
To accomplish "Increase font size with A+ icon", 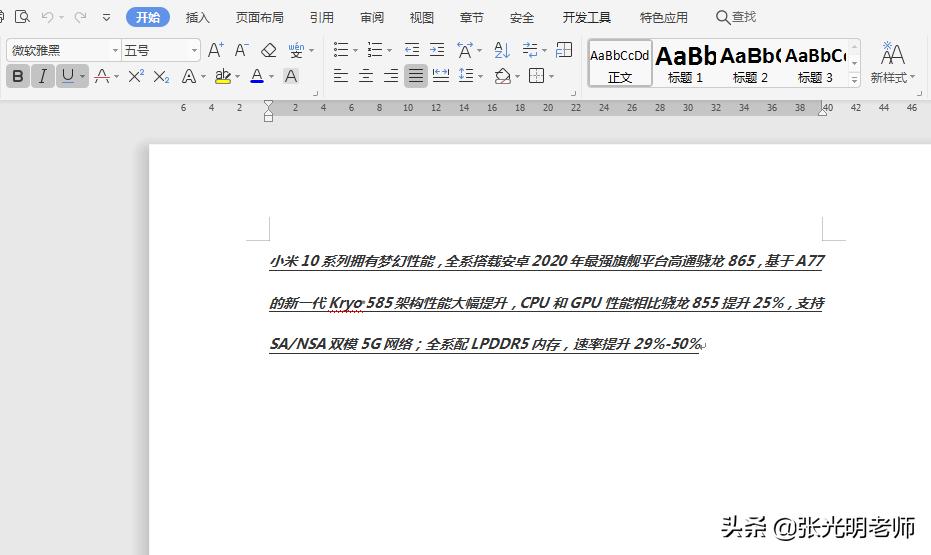I will pyautogui.click(x=215, y=50).
